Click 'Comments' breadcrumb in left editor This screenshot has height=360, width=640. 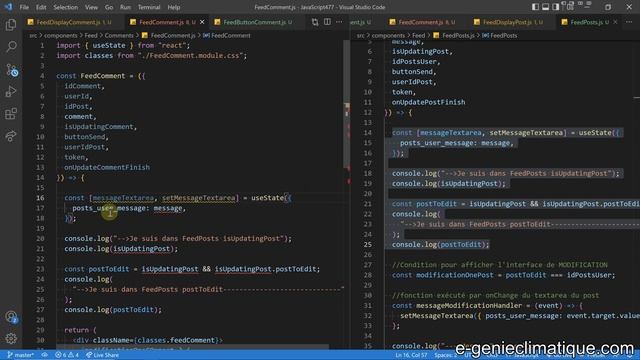119,36
